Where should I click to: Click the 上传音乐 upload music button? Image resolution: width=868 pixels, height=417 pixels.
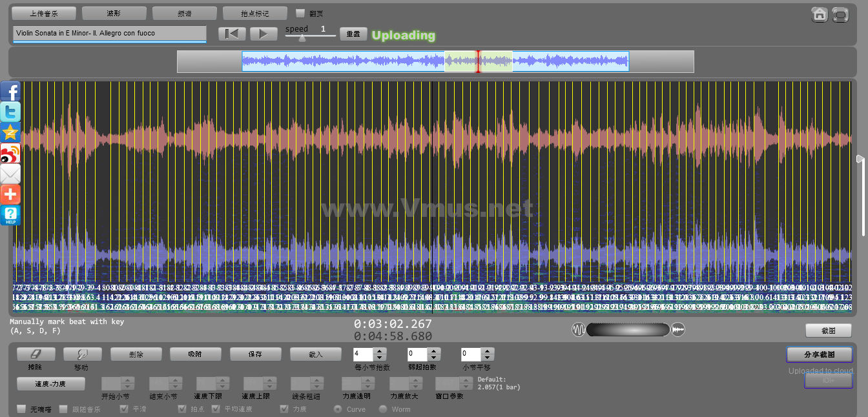44,14
